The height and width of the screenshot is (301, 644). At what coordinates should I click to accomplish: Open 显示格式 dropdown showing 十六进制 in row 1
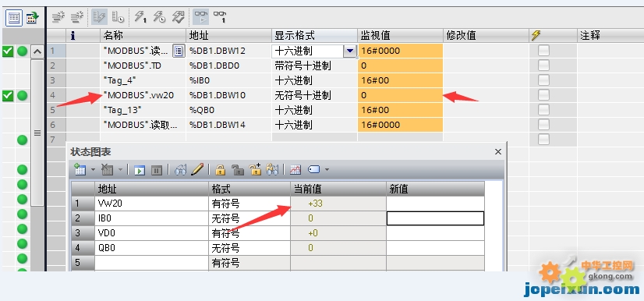coord(349,51)
